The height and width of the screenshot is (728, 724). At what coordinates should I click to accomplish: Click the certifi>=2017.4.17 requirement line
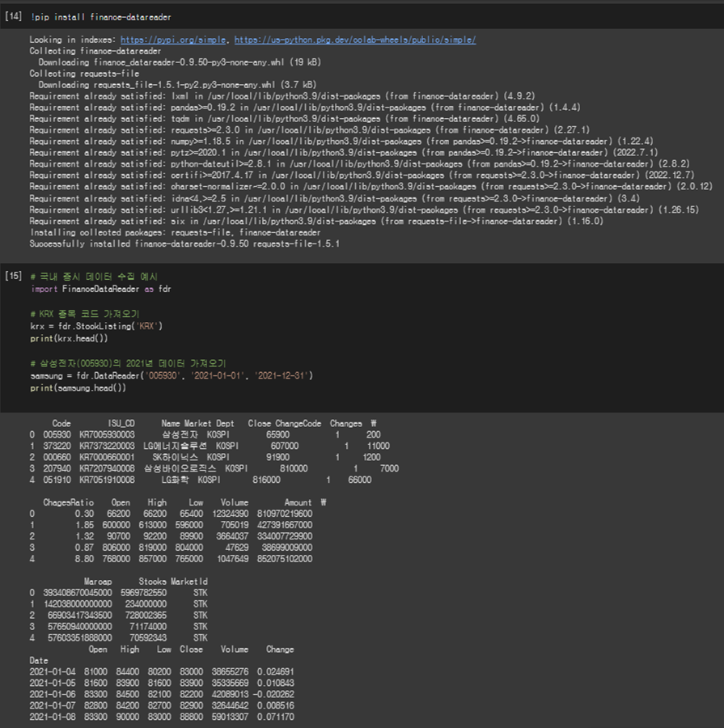[x=362, y=175]
